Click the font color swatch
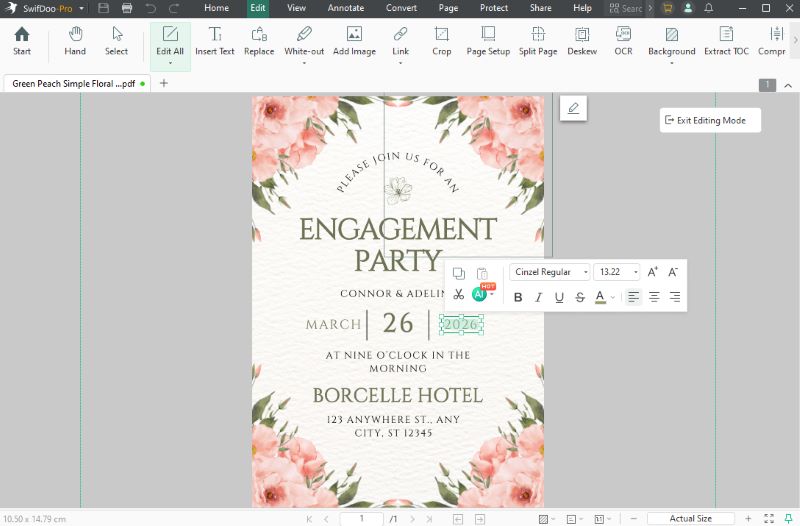 click(600, 297)
